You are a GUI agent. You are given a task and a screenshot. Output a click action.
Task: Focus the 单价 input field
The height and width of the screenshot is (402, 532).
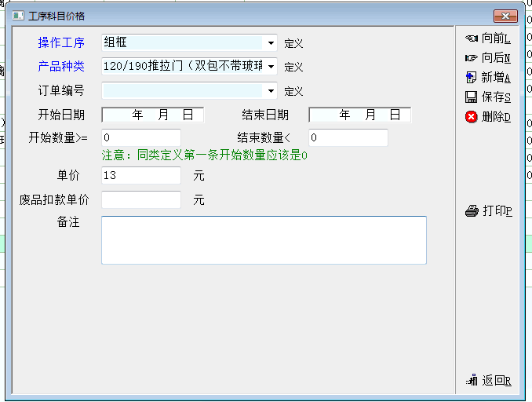140,175
